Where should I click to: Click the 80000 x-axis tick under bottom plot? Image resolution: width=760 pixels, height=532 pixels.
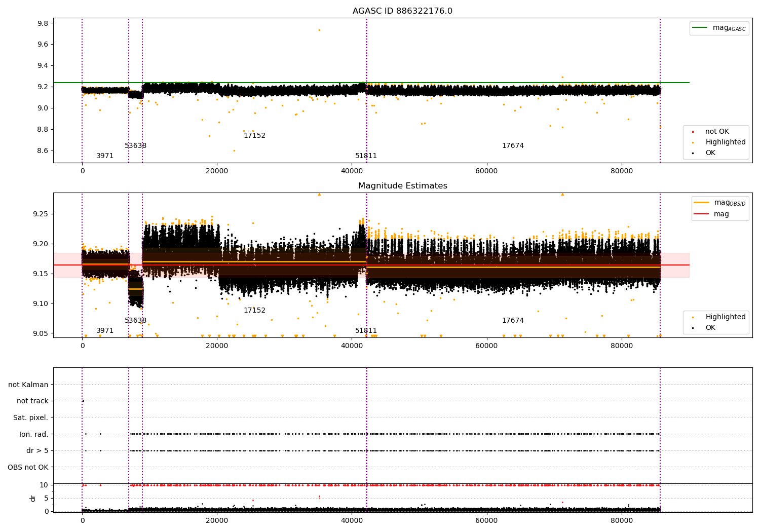(x=621, y=521)
